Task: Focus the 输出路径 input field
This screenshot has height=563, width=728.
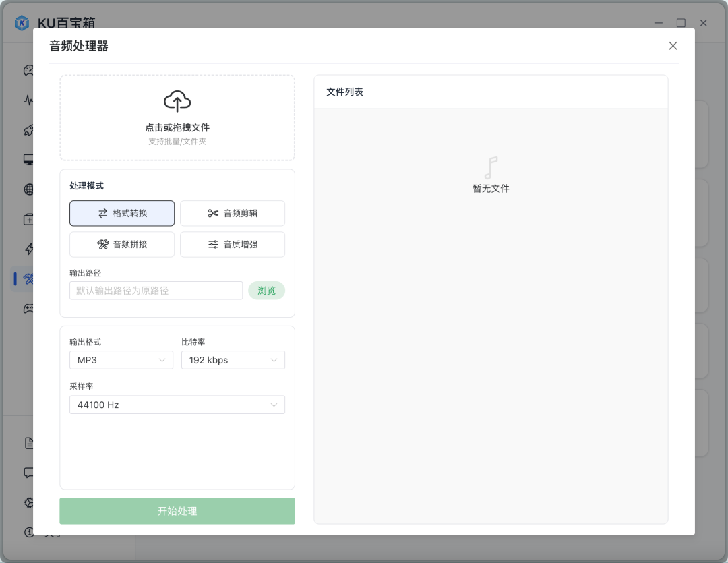Action: (156, 291)
